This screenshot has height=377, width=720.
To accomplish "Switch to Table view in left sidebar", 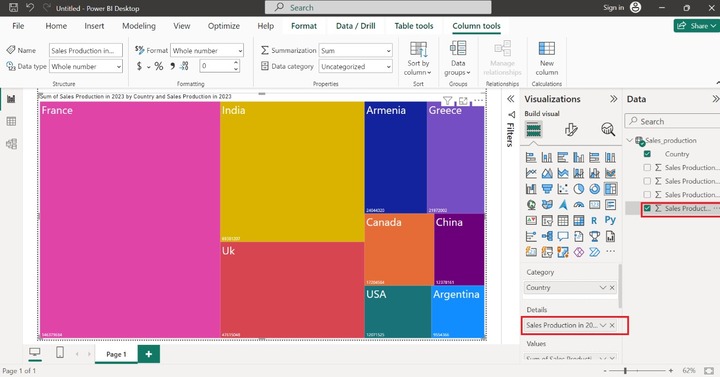I will click(x=11, y=121).
